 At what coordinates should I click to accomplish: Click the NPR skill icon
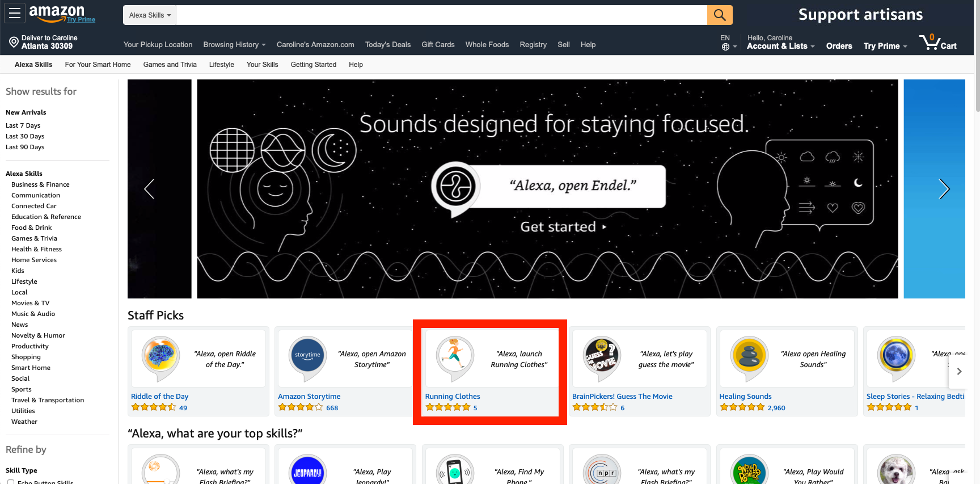[602, 470]
